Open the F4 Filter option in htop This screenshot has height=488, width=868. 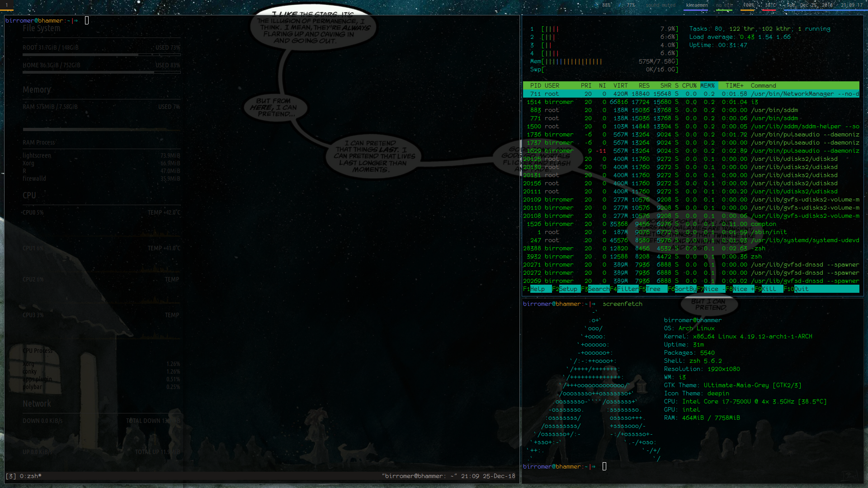627,289
